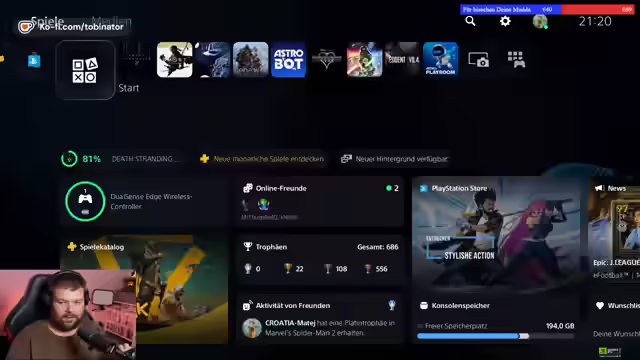Open the Start home tile
Screen dimensions: 640x360
(85, 70)
